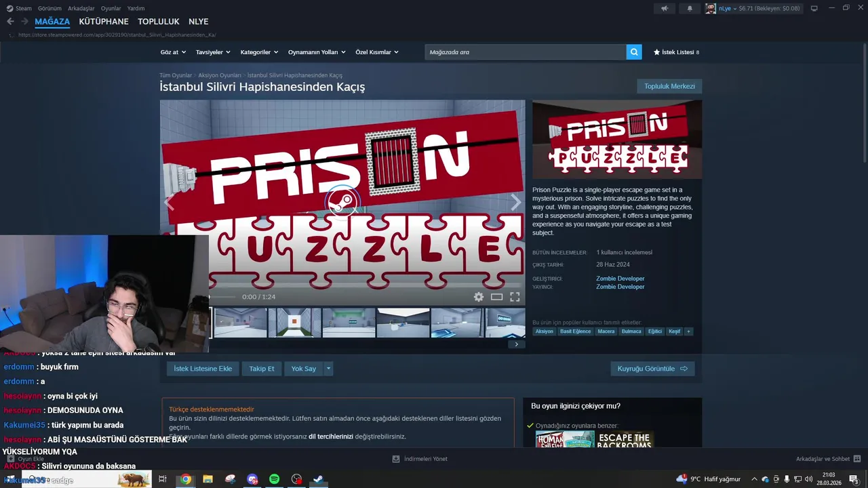Open video player settings gear
The width and height of the screenshot is (868, 488).
click(479, 297)
